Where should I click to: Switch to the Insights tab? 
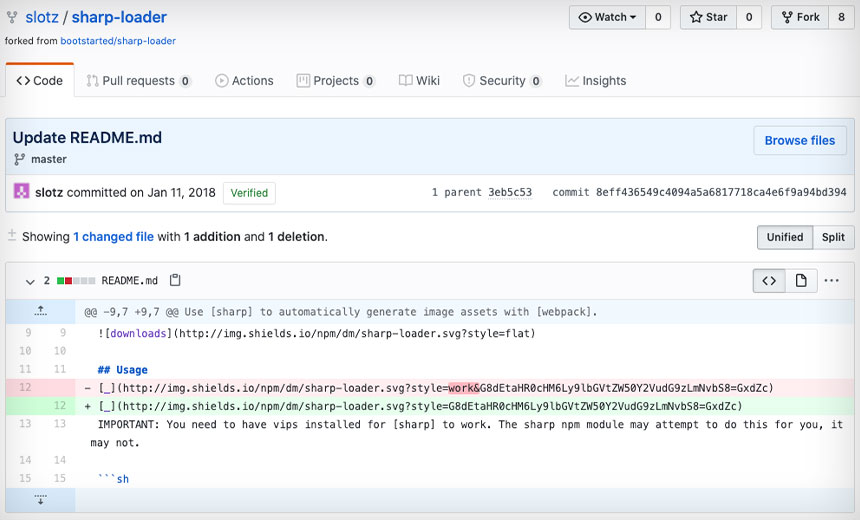596,81
